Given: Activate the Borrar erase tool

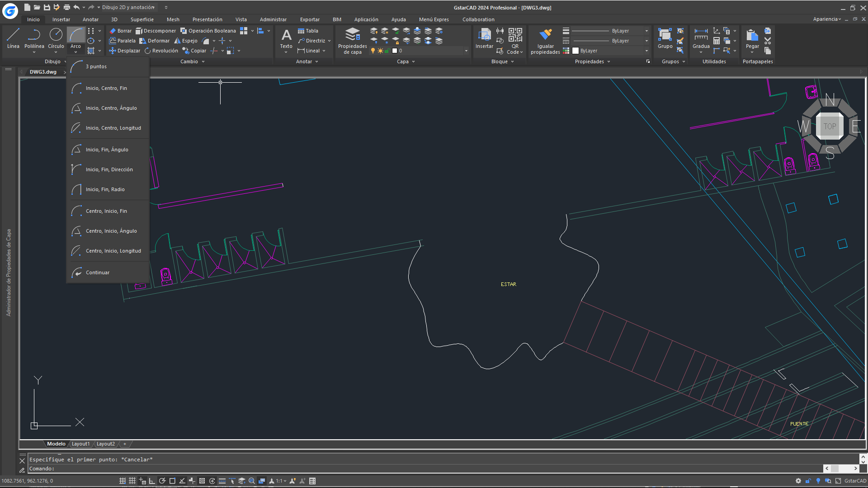Looking at the screenshot, I should (120, 31).
